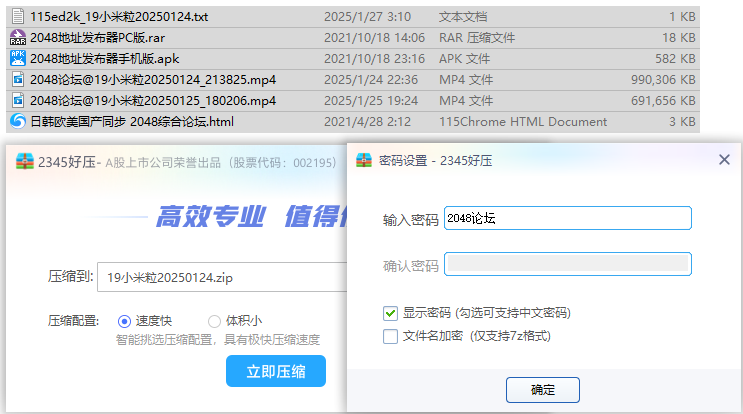Click the text document icon of 115ed2k txt file

(x=18, y=17)
